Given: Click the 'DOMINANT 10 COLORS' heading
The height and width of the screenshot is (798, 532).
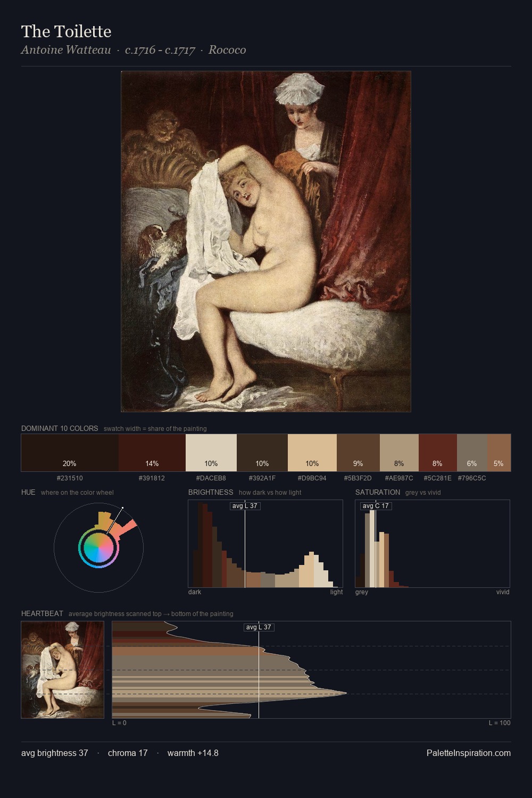Looking at the screenshot, I should [60, 428].
